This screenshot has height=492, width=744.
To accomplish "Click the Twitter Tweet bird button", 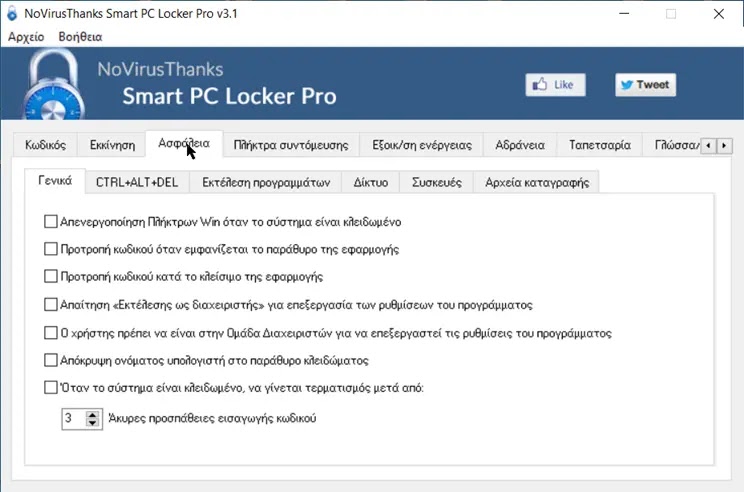I will point(645,85).
